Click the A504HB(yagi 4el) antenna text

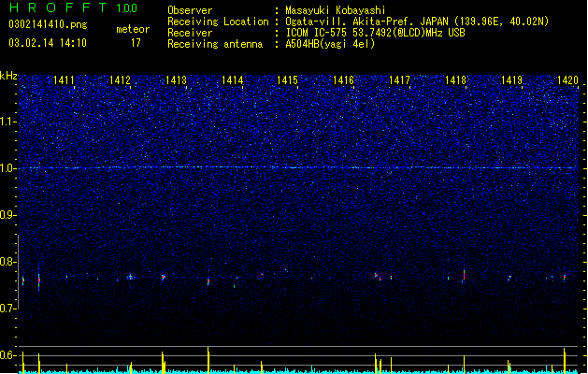[x=330, y=44]
